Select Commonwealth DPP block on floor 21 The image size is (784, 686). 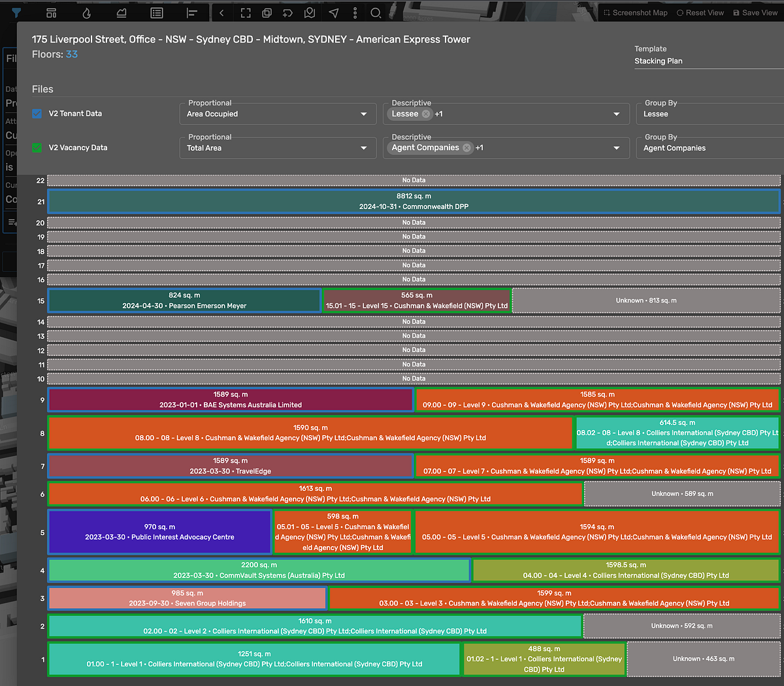click(414, 201)
